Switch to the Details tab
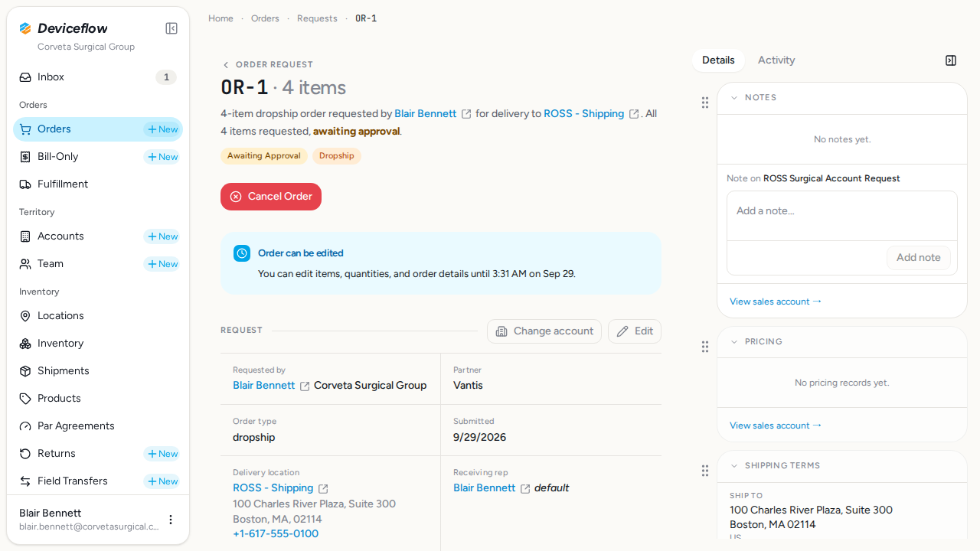Image resolution: width=980 pixels, height=551 pixels. point(718,60)
